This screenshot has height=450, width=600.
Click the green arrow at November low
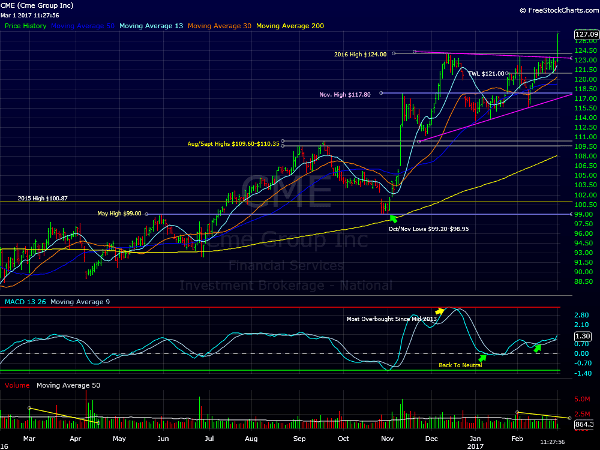pyautogui.click(x=393, y=219)
